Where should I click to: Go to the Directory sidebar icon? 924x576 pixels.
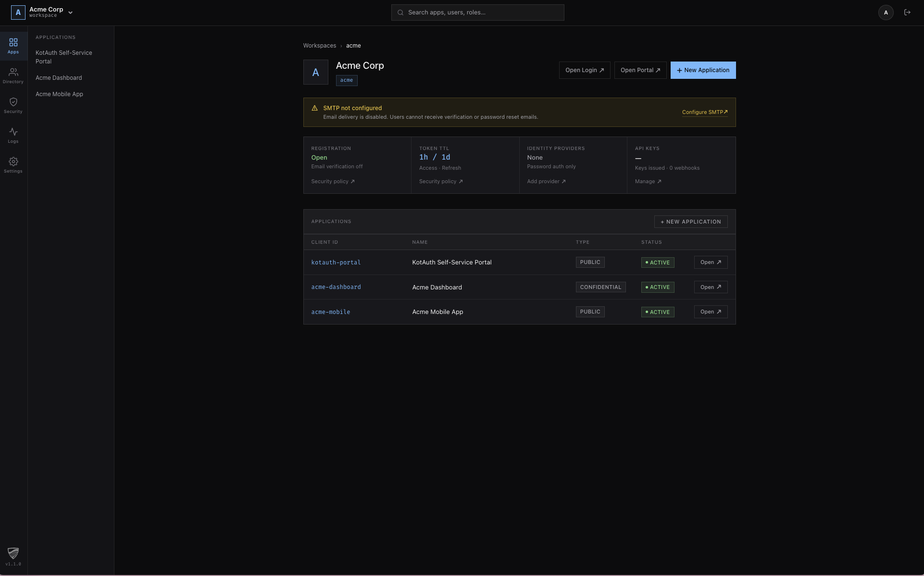click(x=13, y=75)
